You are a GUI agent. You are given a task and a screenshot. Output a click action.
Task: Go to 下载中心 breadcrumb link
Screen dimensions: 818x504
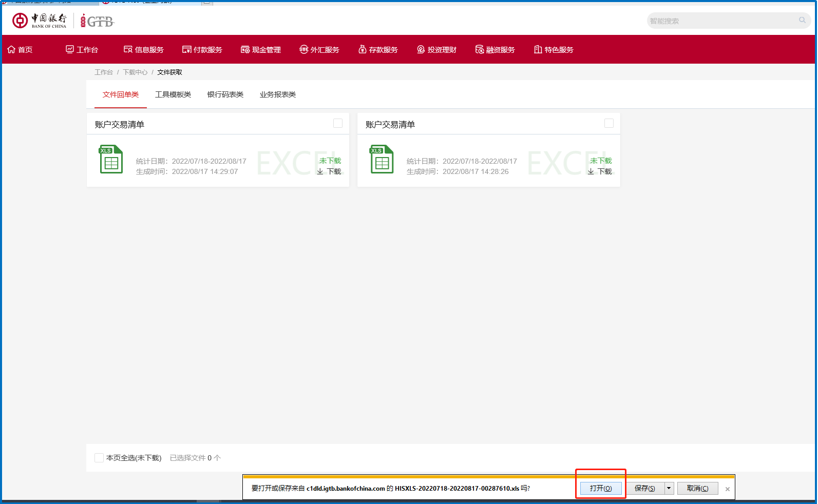(x=135, y=72)
